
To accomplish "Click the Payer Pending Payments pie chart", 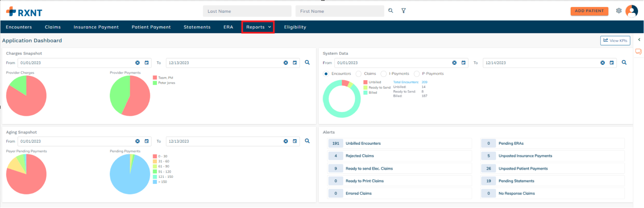I will pos(26,174).
